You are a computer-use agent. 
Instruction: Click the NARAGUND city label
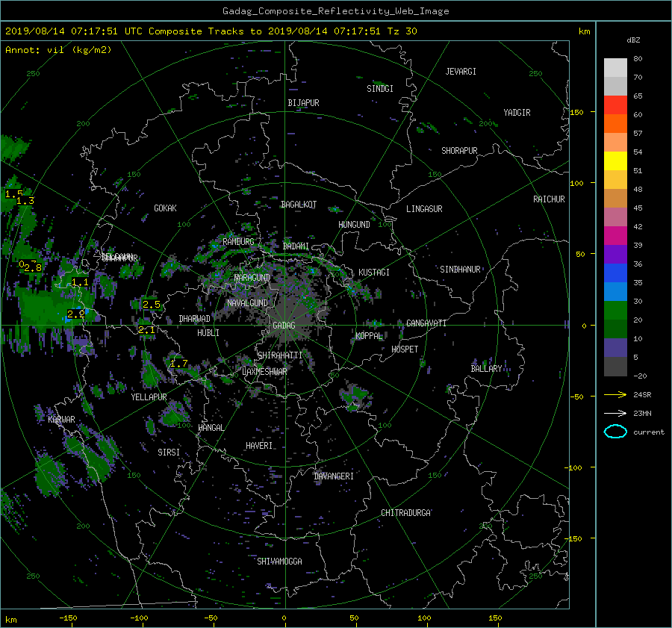tap(252, 278)
